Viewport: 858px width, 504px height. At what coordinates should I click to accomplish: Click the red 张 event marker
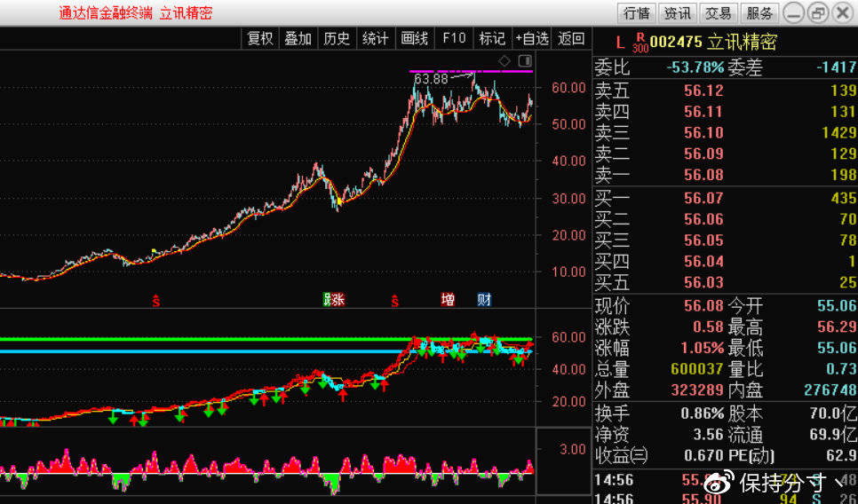click(x=338, y=300)
